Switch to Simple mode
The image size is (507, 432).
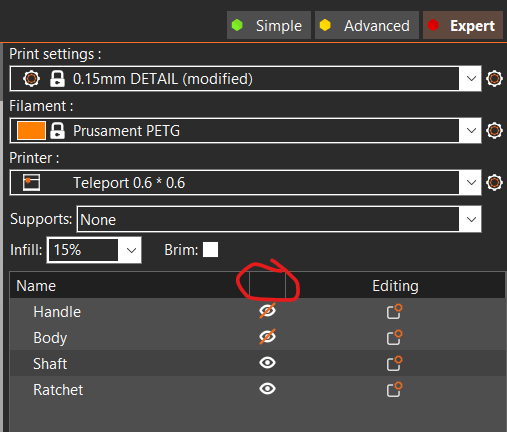269,25
